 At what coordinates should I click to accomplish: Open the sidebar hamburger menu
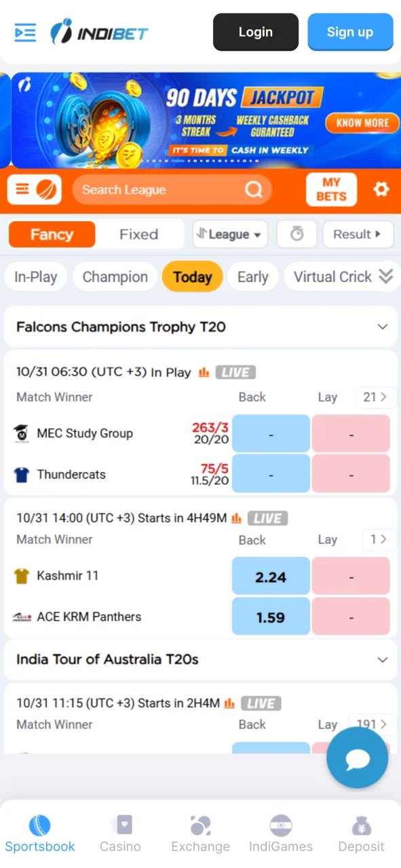coord(24,32)
